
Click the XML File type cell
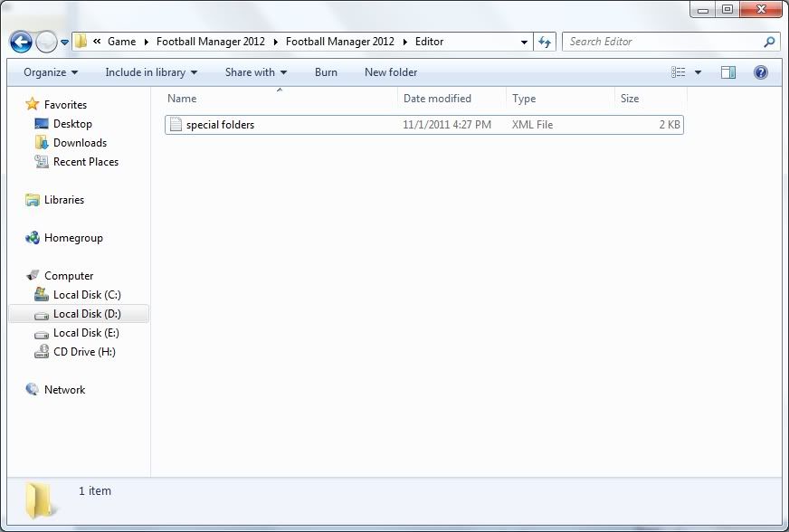532,125
